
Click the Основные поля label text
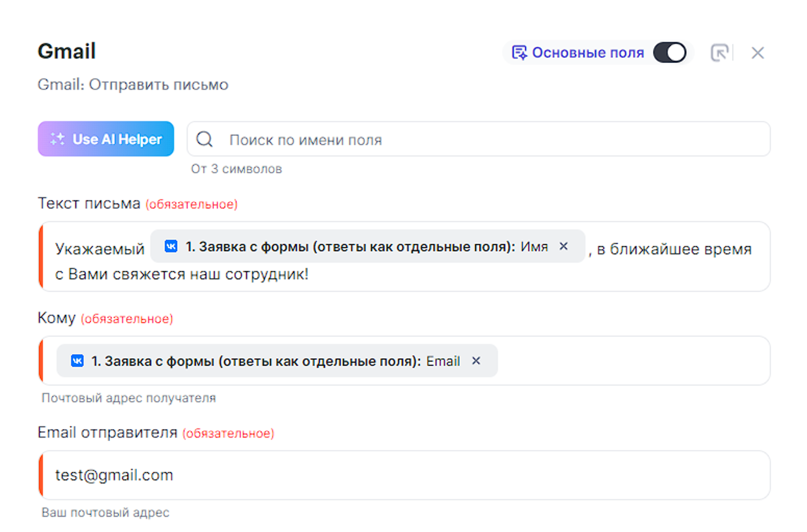point(588,53)
